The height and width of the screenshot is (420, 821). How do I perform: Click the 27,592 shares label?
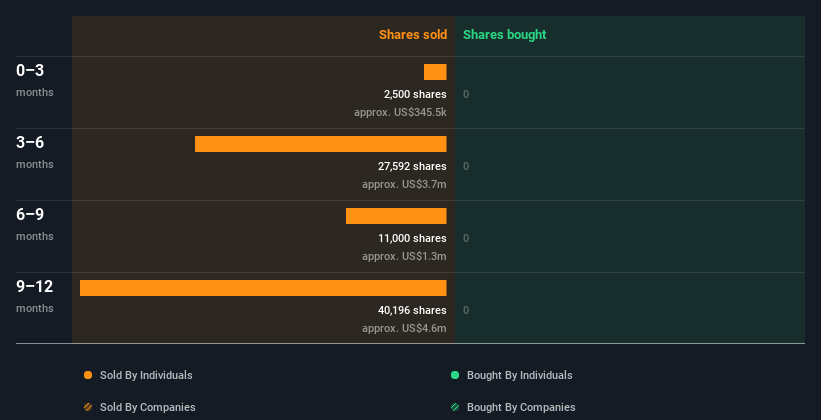coord(412,167)
